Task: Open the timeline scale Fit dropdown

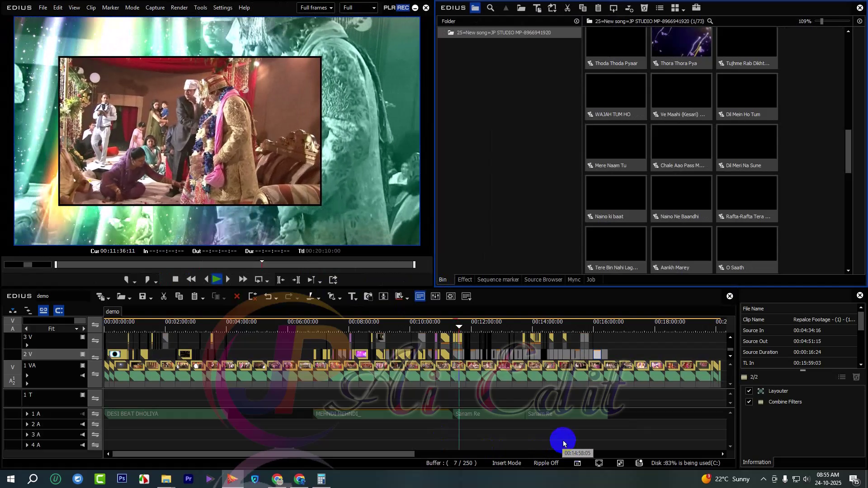Action: 76,329
